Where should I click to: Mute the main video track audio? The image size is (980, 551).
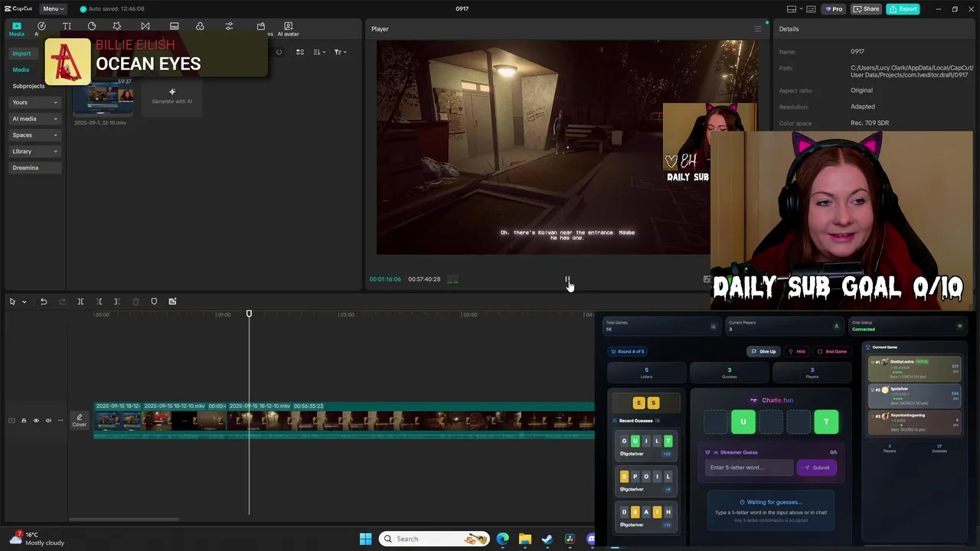tap(48, 420)
